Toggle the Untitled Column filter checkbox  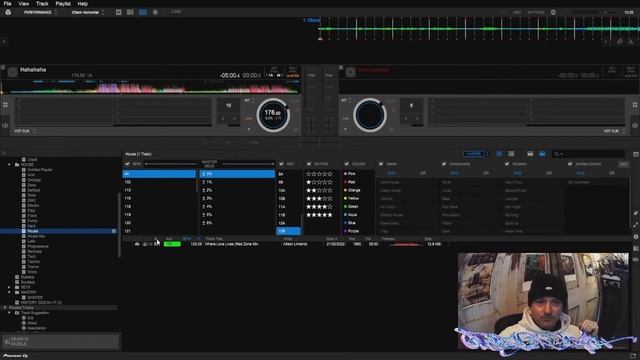[x=570, y=164]
